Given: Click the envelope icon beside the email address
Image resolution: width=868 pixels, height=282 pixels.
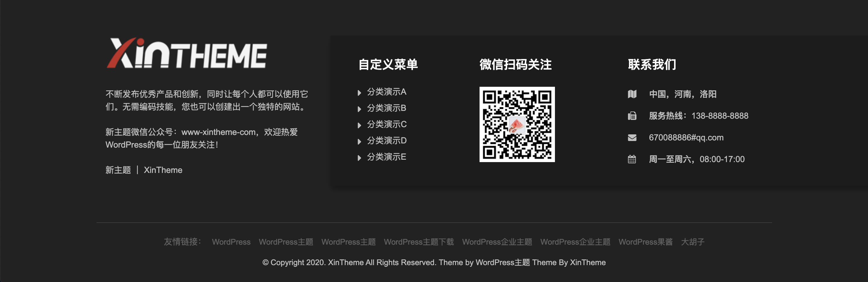Looking at the screenshot, I should point(632,138).
